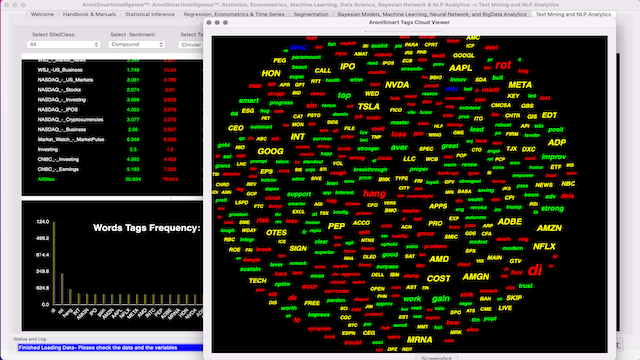Click the red 'rot' tag in the cloud
The image size is (640, 360).
pyautogui.click(x=503, y=65)
